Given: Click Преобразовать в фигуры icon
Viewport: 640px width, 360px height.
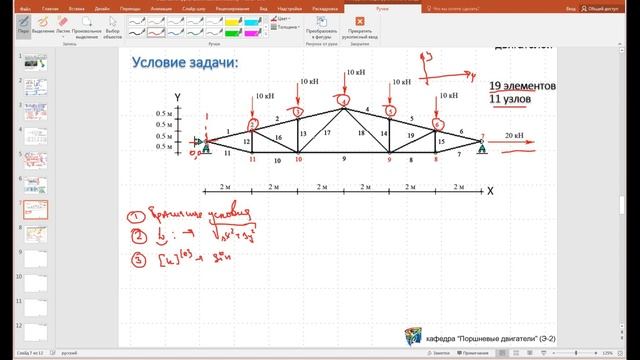Looking at the screenshot, I should pyautogui.click(x=322, y=27).
